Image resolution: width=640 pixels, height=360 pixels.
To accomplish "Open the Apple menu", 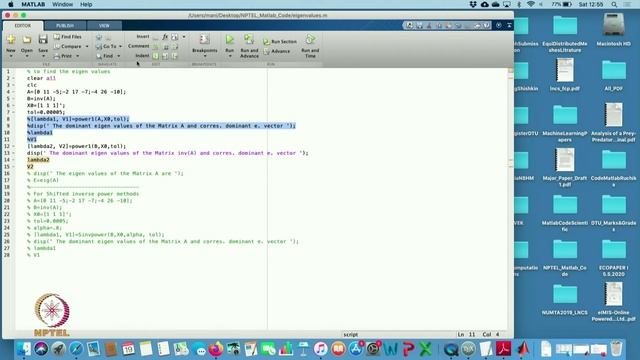I will coord(11,4).
